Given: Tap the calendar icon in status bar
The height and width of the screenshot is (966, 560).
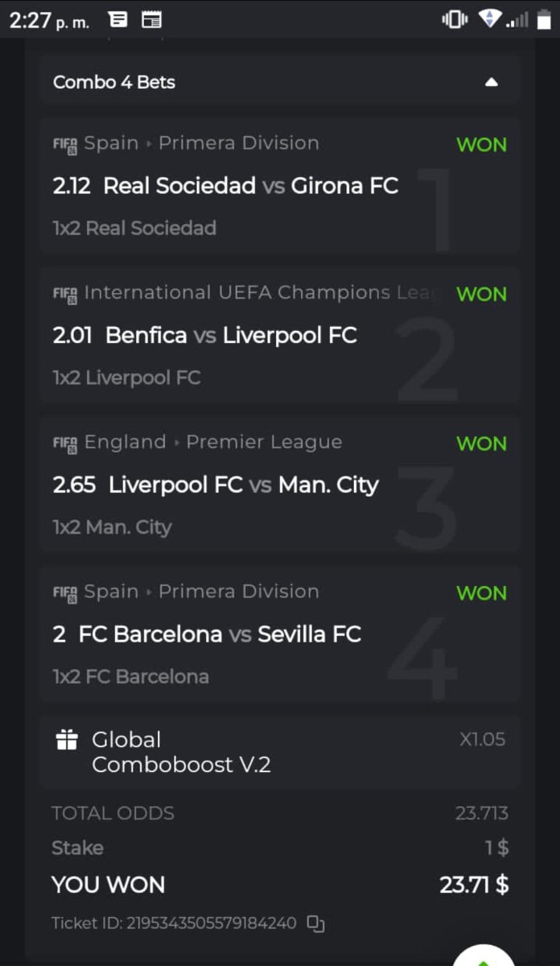Looking at the screenshot, I should click(150, 19).
